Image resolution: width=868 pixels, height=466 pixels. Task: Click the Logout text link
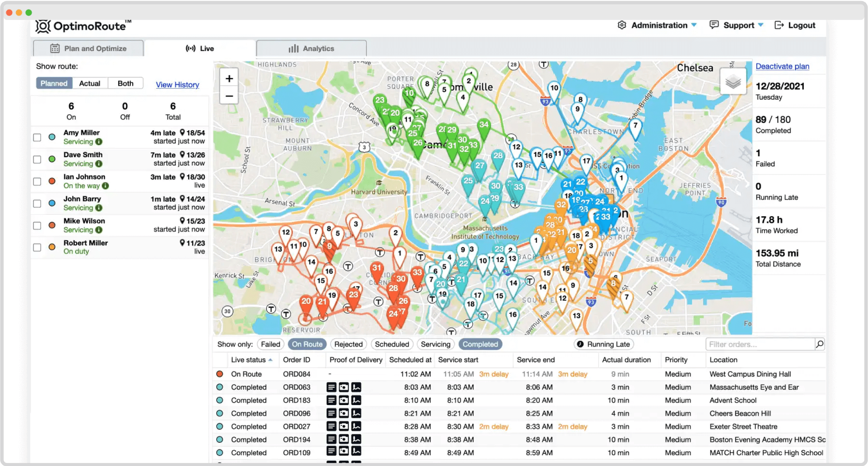[802, 25]
